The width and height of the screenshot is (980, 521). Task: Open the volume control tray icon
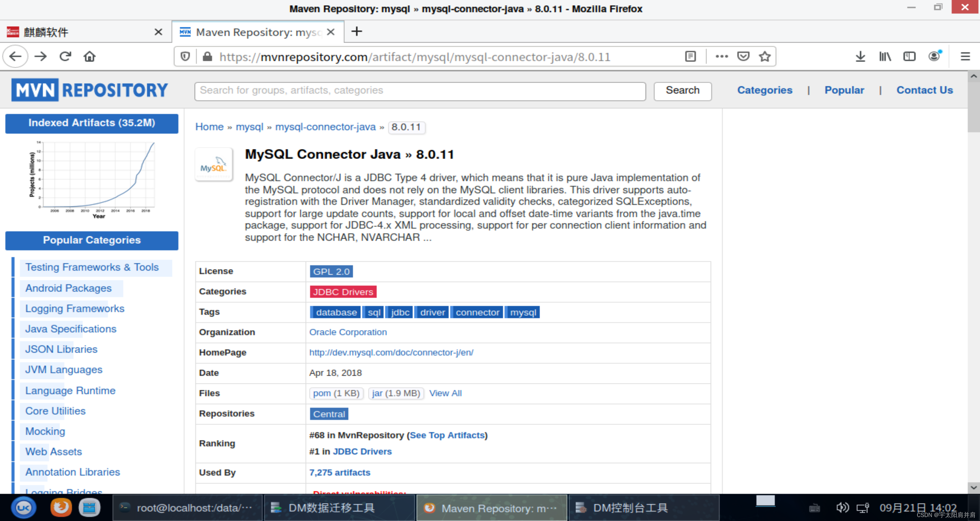[x=842, y=508]
